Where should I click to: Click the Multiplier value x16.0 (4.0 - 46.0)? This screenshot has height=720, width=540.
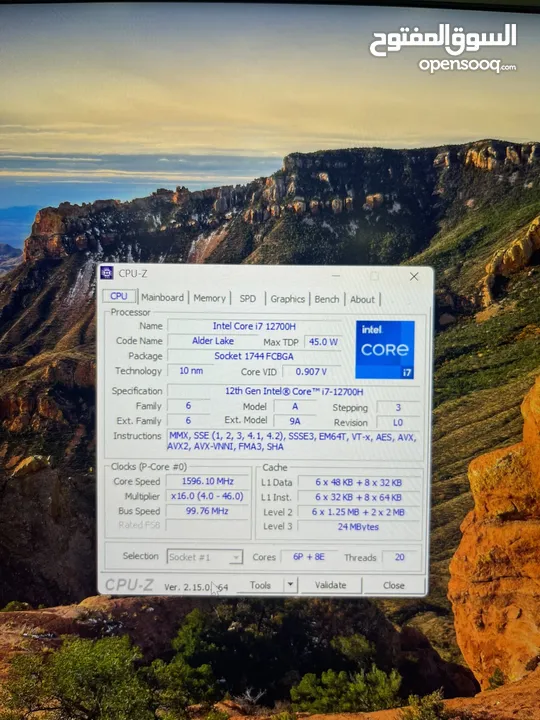(208, 496)
